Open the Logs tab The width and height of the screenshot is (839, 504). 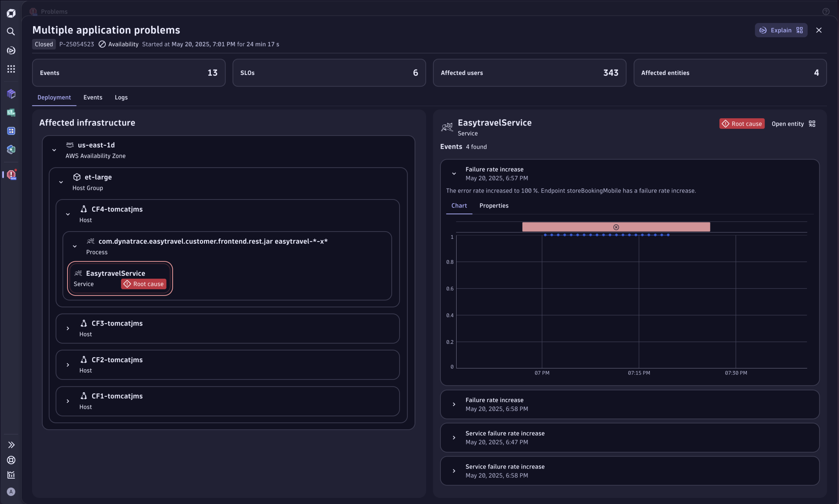click(x=121, y=98)
